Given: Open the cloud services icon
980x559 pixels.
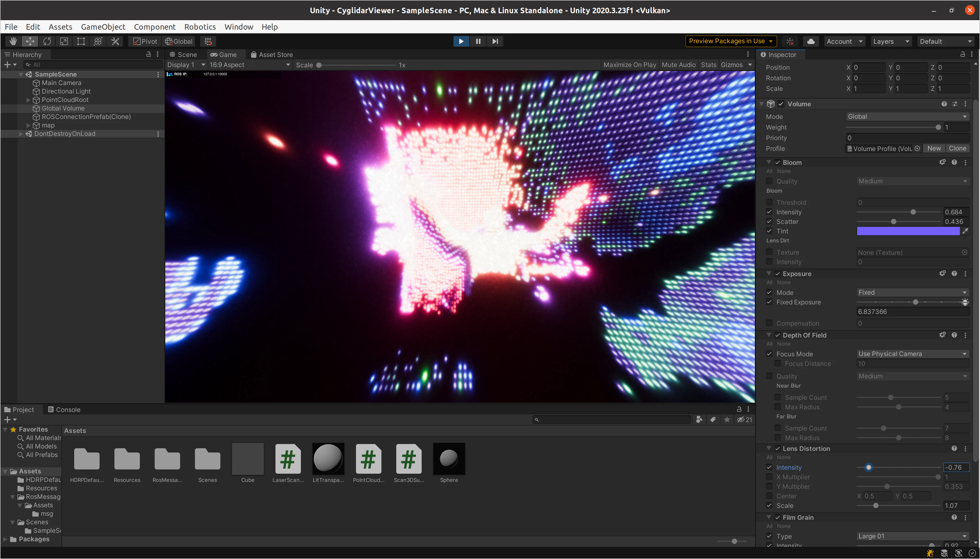Looking at the screenshot, I should pos(811,42).
